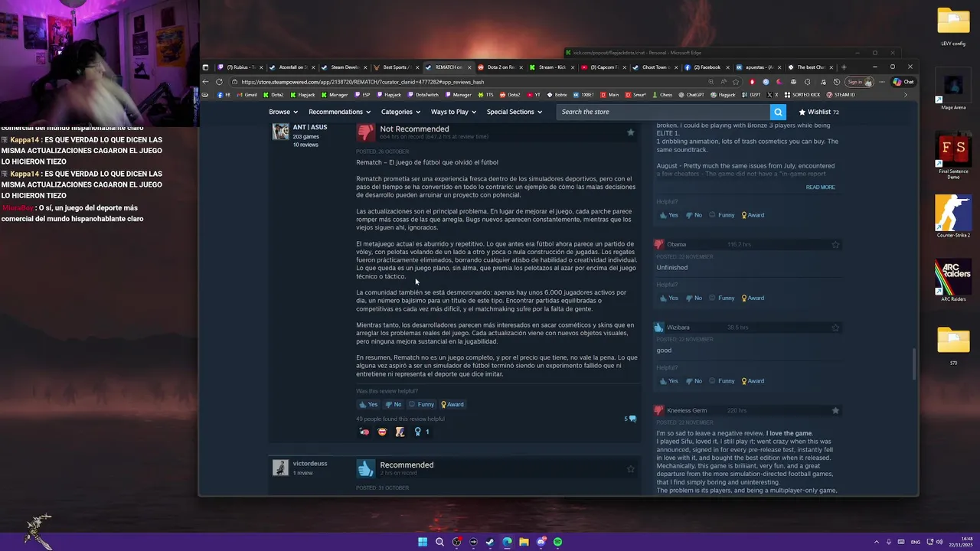Open Wizibara's profile link

(x=678, y=328)
